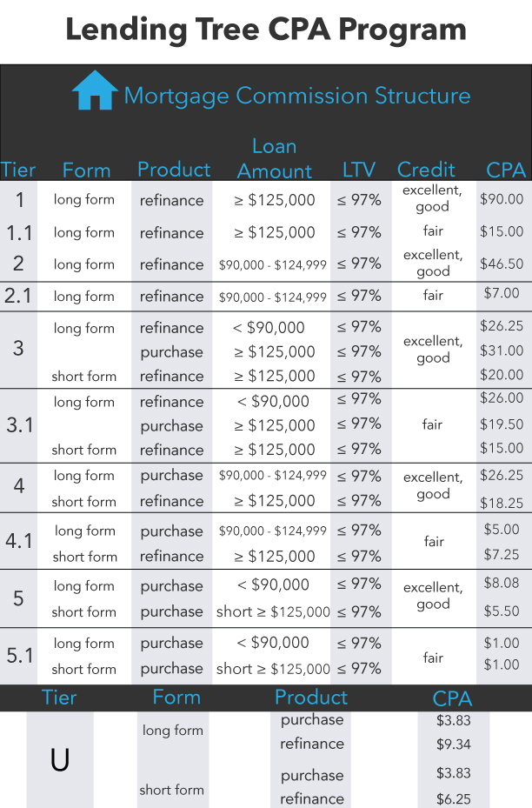The image size is (532, 808).
Task: Click the tier 4.1 label
Action: click(19, 541)
